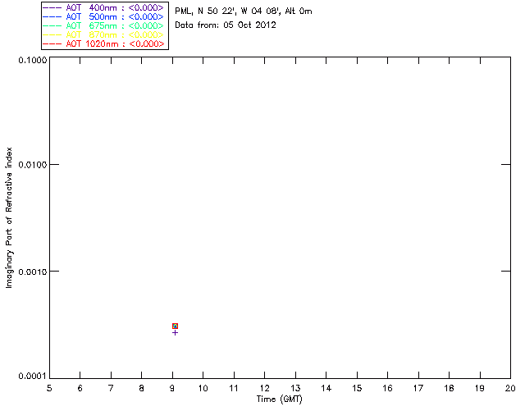Click the purple plus data point marker

(x=175, y=332)
